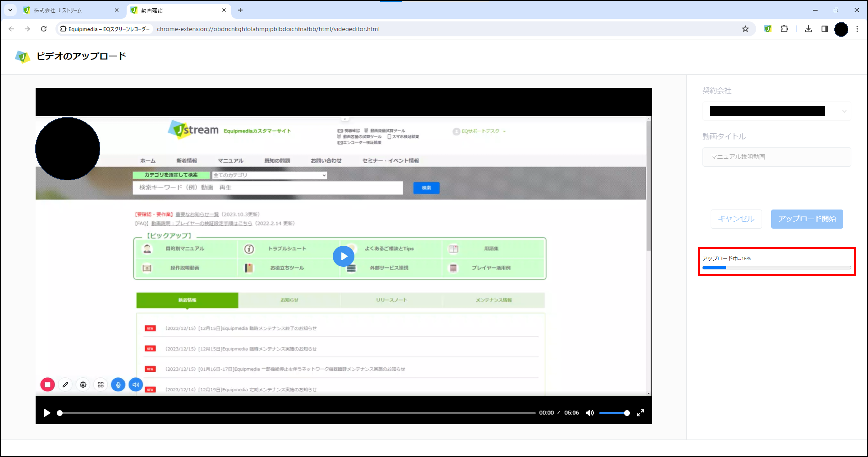Click the 動画タイトル input field
Viewport: 868px width, 457px height.
(x=777, y=157)
